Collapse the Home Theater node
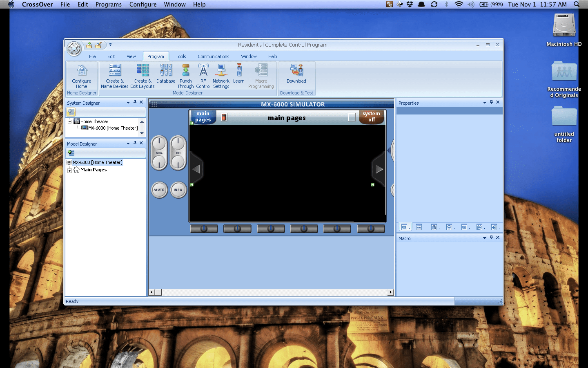588x368 pixels. [69, 121]
